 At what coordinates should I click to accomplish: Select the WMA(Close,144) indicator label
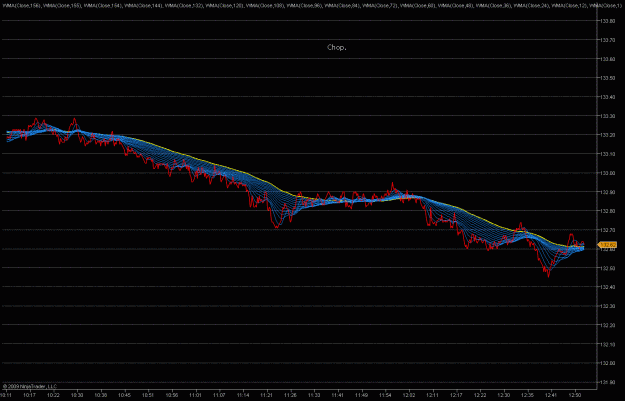[143, 6]
